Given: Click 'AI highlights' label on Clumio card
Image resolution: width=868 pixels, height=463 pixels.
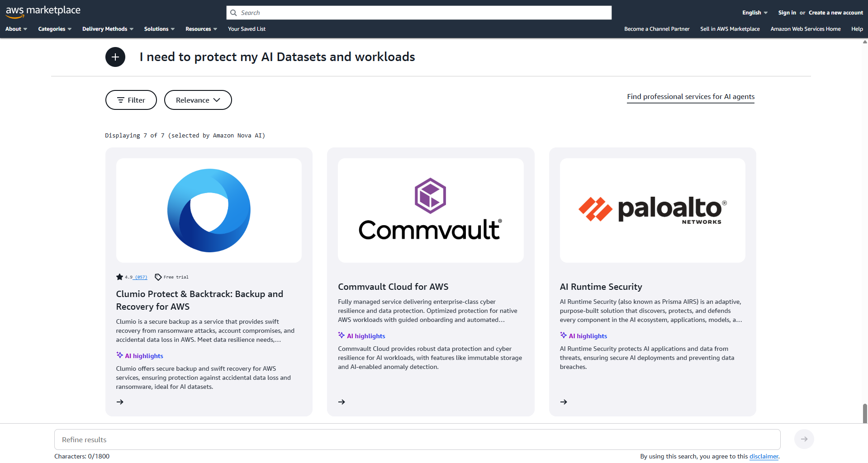Looking at the screenshot, I should point(144,356).
